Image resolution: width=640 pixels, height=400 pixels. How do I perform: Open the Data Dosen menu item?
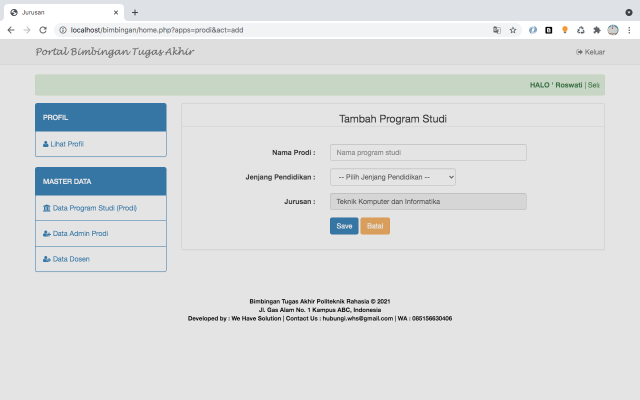(x=70, y=259)
